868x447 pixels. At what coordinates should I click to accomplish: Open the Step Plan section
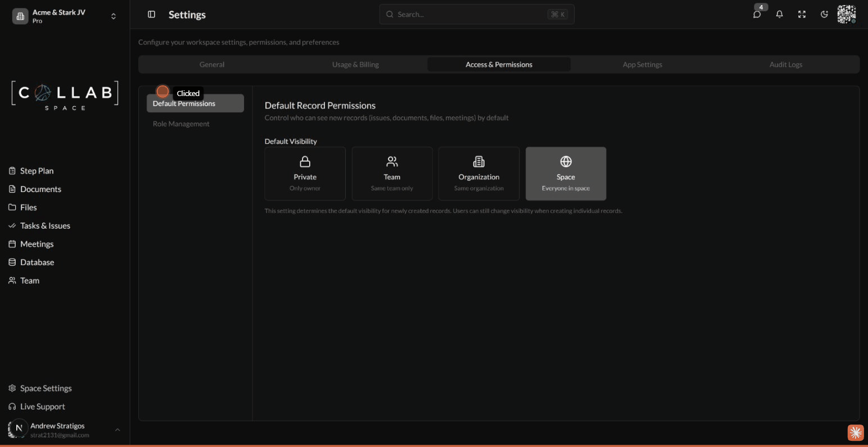click(x=13, y=171)
